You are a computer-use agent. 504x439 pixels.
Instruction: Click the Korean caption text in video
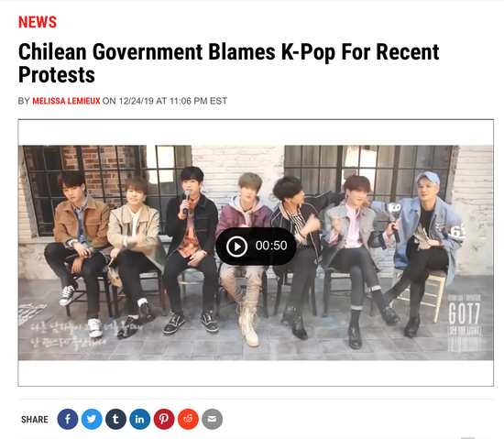69,335
